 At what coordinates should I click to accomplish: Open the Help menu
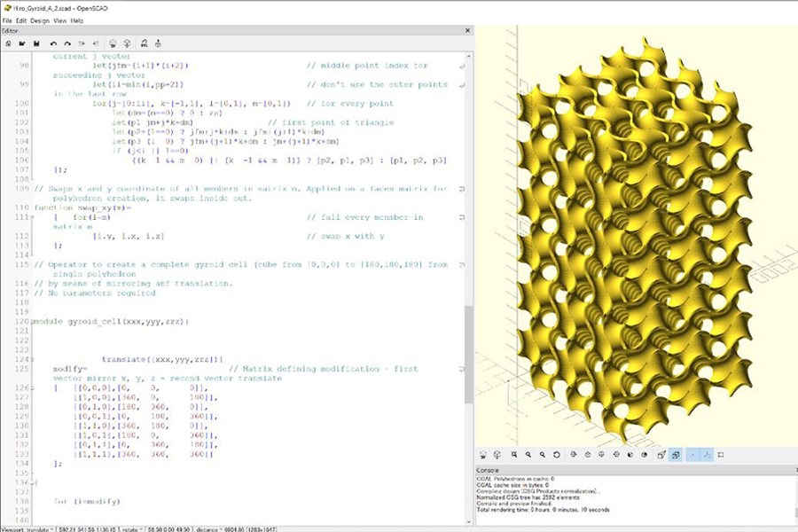point(77,21)
